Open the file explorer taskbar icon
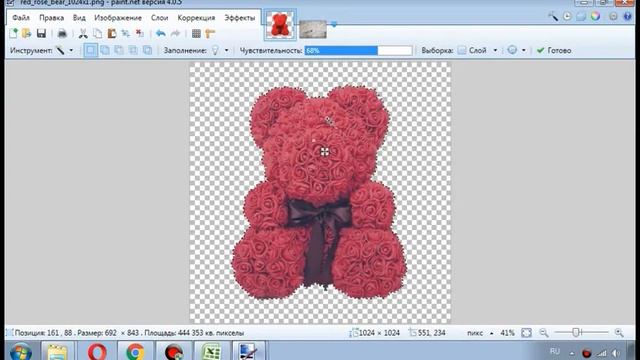The image size is (640, 360). pyautogui.click(x=58, y=352)
